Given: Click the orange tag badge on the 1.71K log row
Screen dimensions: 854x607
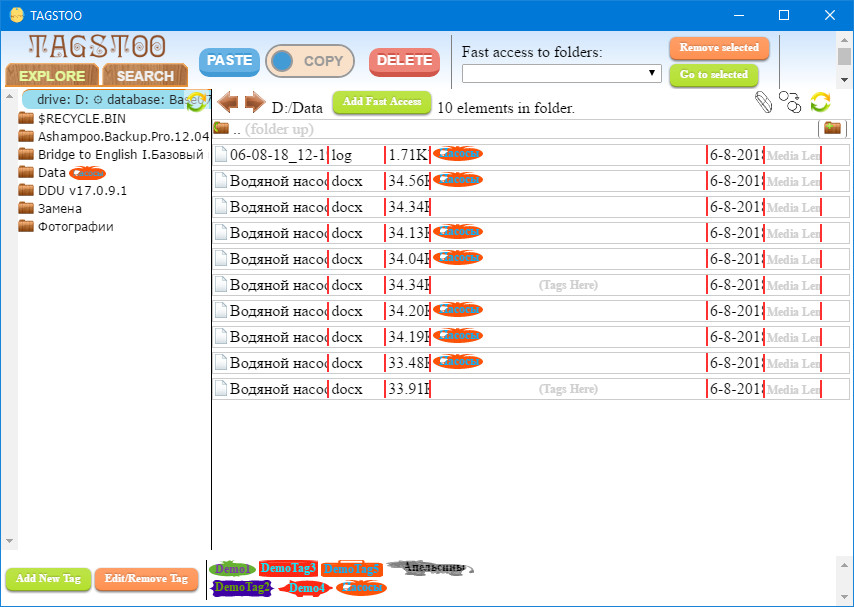Looking at the screenshot, I should tap(458, 154).
